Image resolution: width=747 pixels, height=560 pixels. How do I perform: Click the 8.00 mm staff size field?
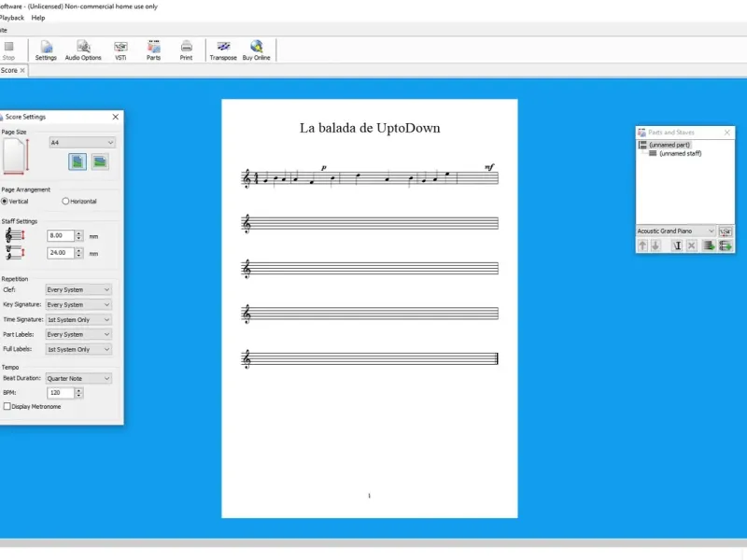coord(61,236)
